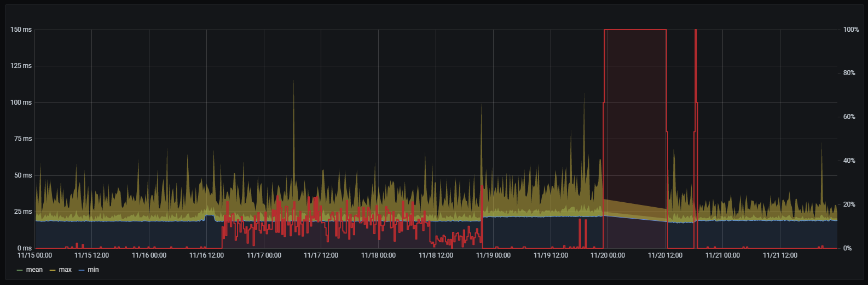868x285 pixels.
Task: Click the 11/21 00:00 time axis label
Action: coord(722,255)
